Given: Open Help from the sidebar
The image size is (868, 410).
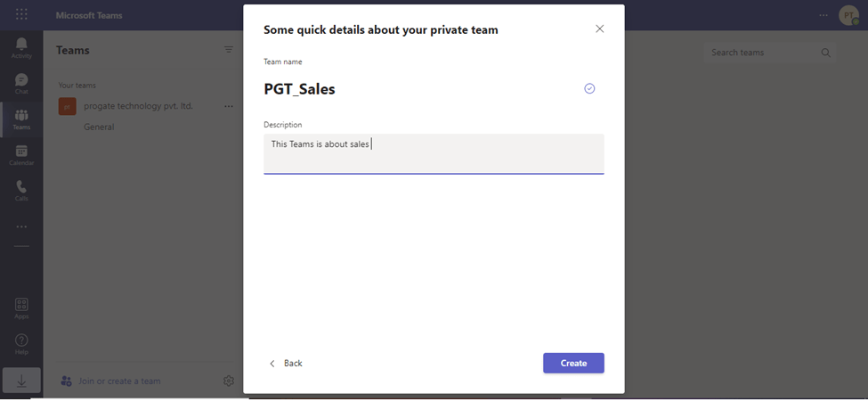Looking at the screenshot, I should click(x=21, y=344).
